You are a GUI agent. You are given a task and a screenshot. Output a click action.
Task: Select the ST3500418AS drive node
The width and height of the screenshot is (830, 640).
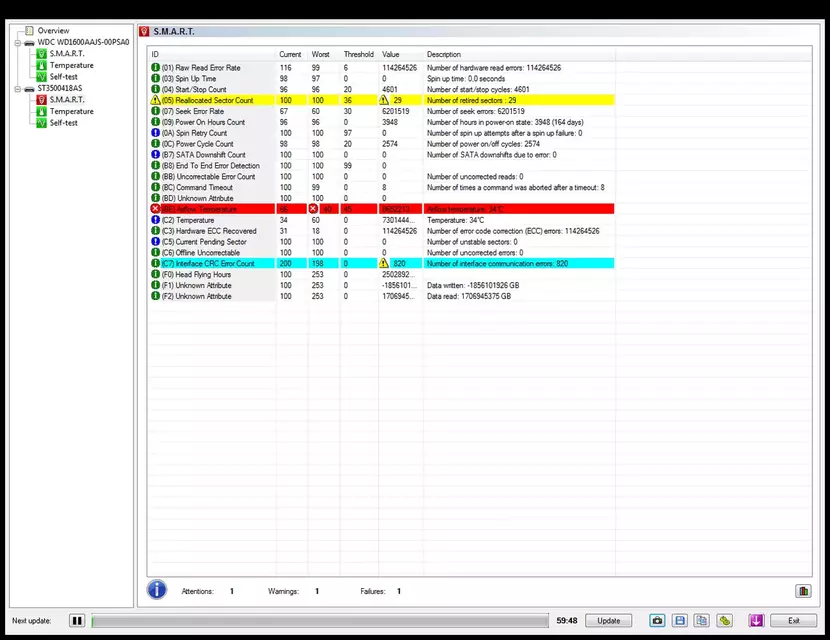point(60,88)
